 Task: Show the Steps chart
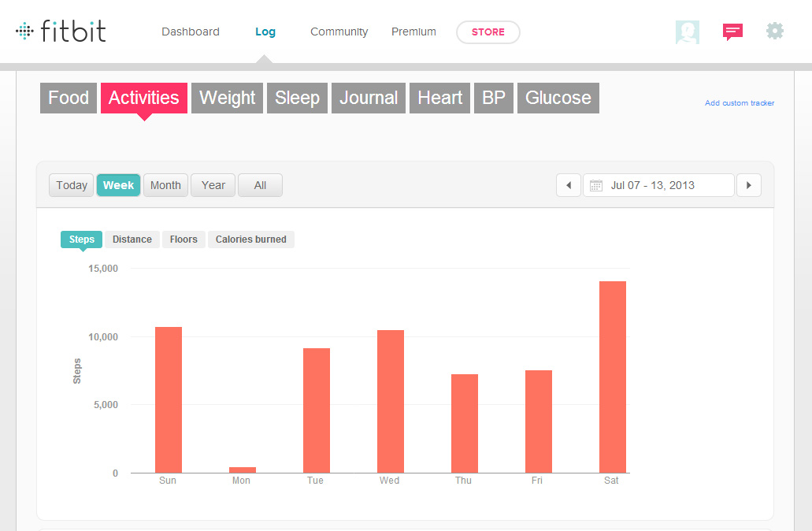point(81,240)
